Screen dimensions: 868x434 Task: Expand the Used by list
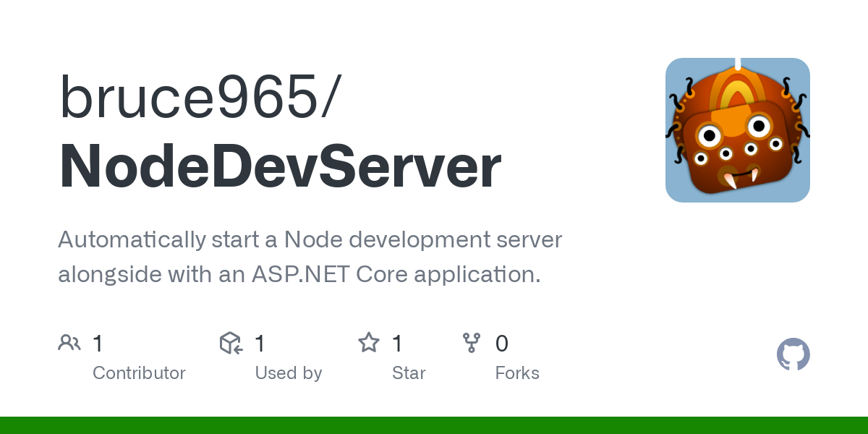coord(289,373)
